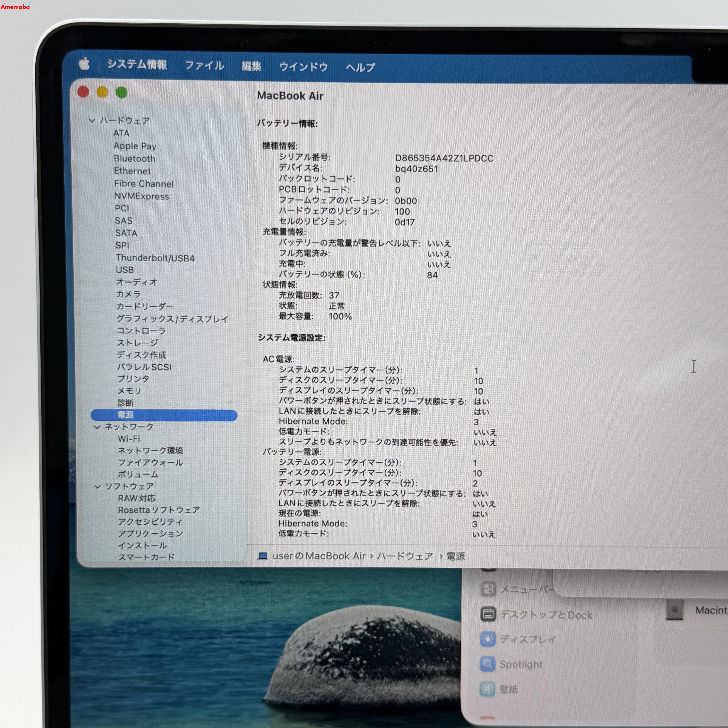Click the device name bq40z651
Screen dimensions: 728x728
[416, 169]
